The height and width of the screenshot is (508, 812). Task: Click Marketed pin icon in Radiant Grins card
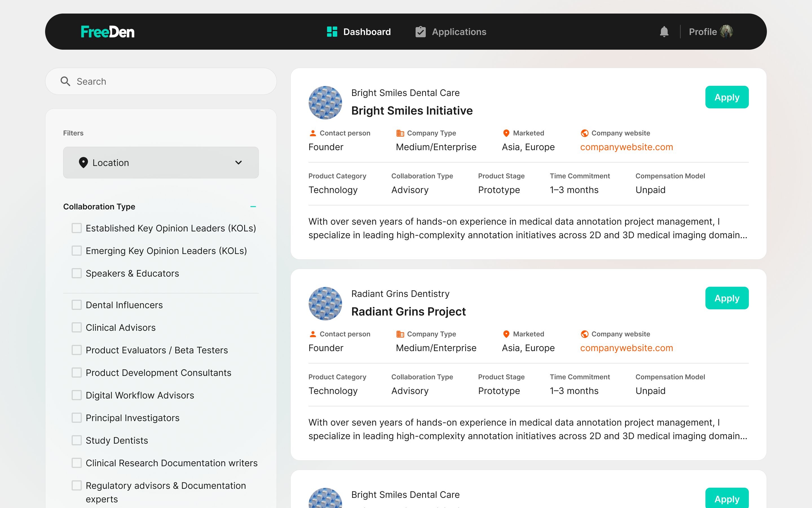(x=506, y=334)
